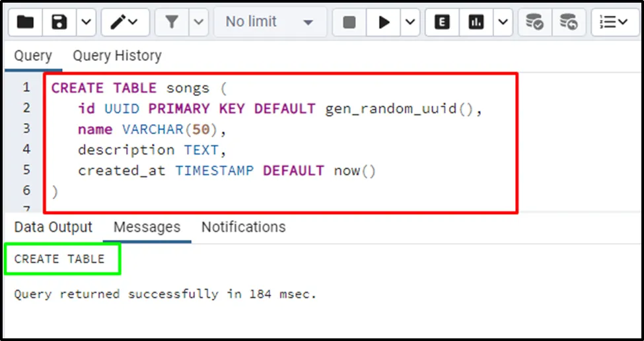Expand the execute options arrow
This screenshot has height=341, width=644.
[410, 22]
